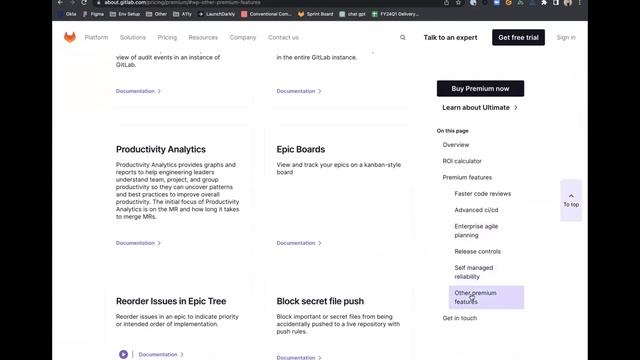This screenshot has width=640, height=360.
Task: Open the Conventional Com... bookmark
Action: click(266, 14)
